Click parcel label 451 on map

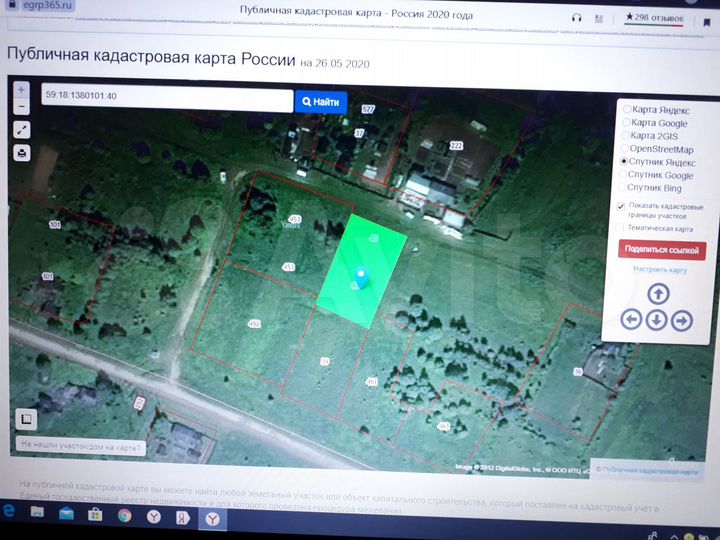point(371,382)
